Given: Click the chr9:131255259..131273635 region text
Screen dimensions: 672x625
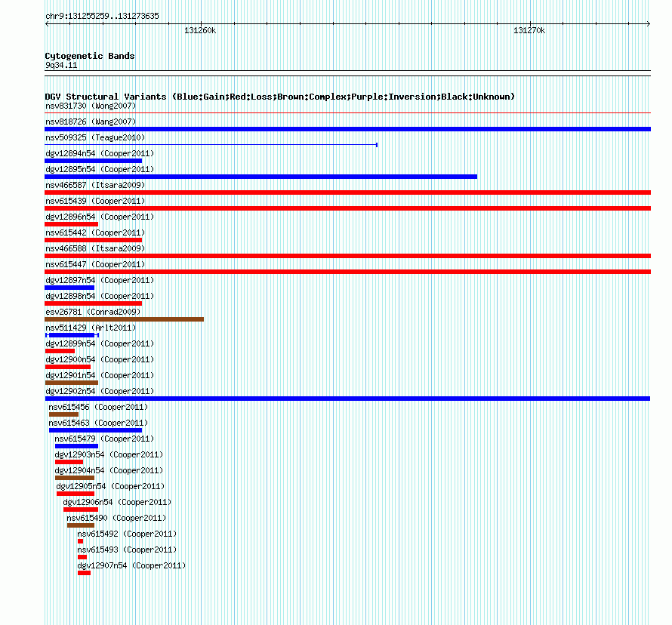Looking at the screenshot, I should [x=102, y=16].
